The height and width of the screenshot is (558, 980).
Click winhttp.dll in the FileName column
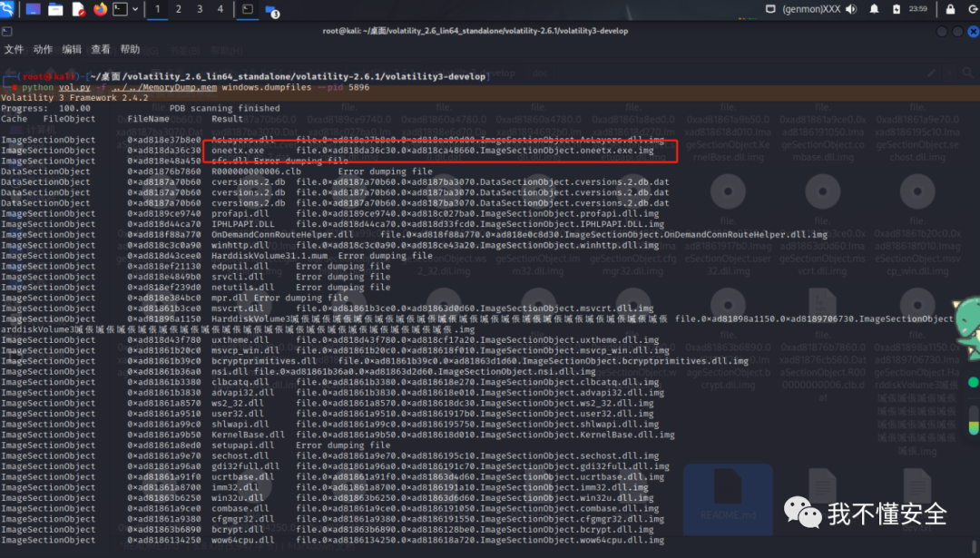pyautogui.click(x=240, y=246)
